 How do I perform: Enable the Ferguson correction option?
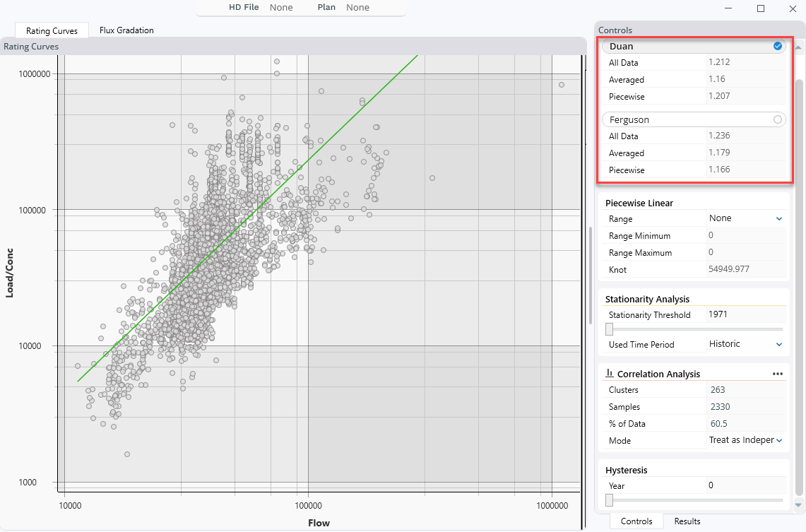(x=778, y=119)
